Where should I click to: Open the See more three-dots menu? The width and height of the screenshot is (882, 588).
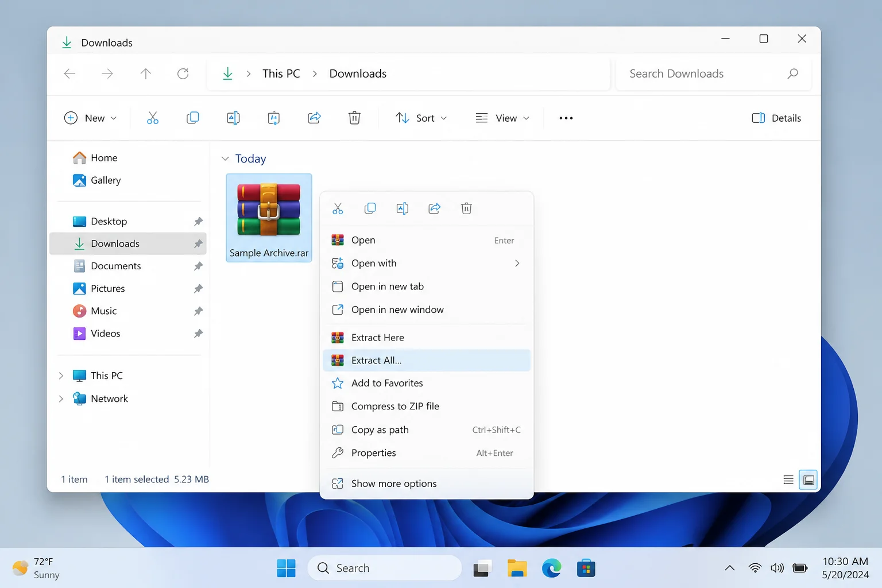[566, 118]
